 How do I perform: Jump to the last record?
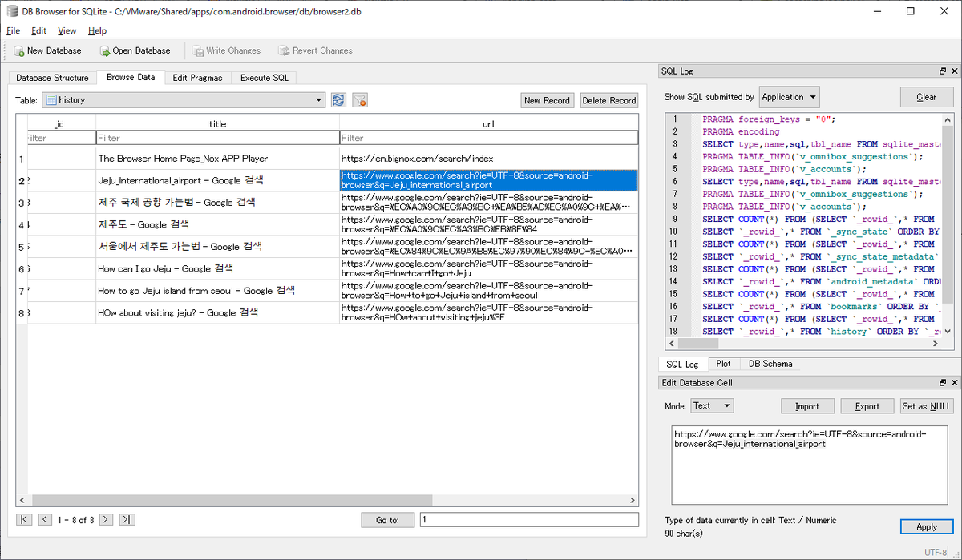pos(127,519)
